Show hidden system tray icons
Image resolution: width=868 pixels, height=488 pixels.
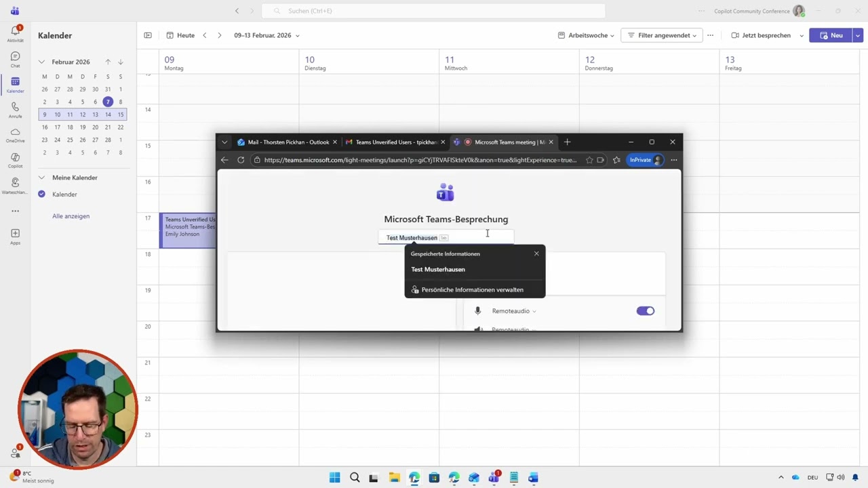781,478
